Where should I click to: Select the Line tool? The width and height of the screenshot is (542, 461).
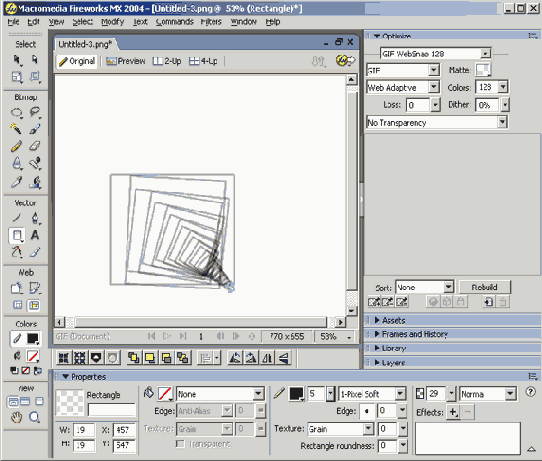(16, 218)
